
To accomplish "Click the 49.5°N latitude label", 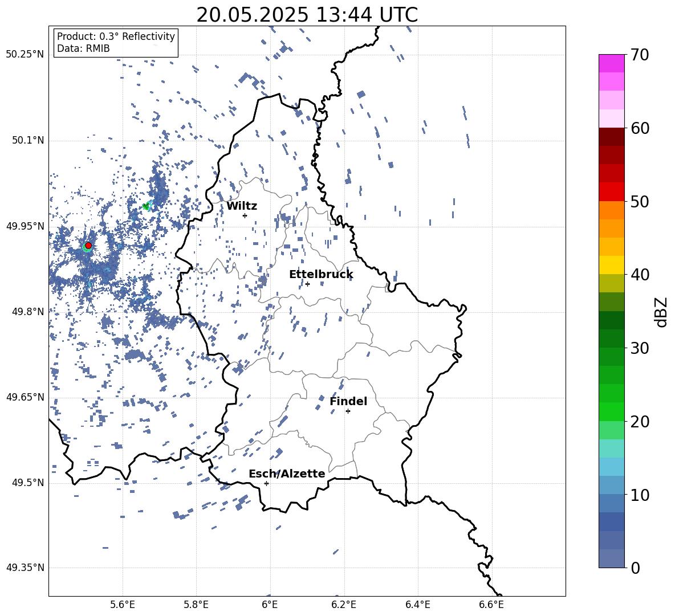I will click(x=27, y=483).
